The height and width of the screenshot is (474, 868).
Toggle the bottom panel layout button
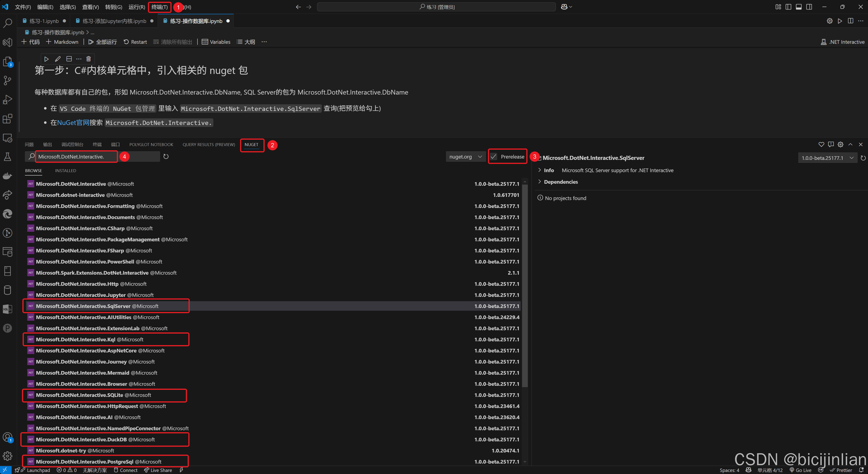pos(799,7)
